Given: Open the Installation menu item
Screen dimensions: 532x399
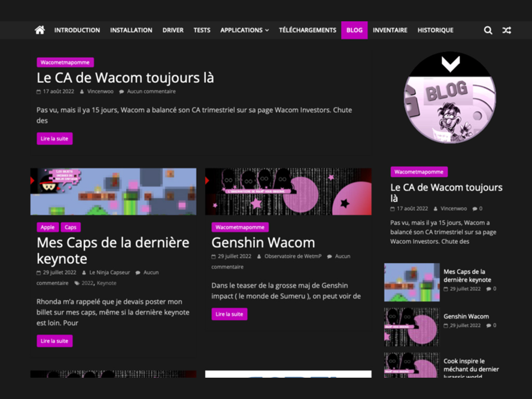Looking at the screenshot, I should (x=131, y=30).
